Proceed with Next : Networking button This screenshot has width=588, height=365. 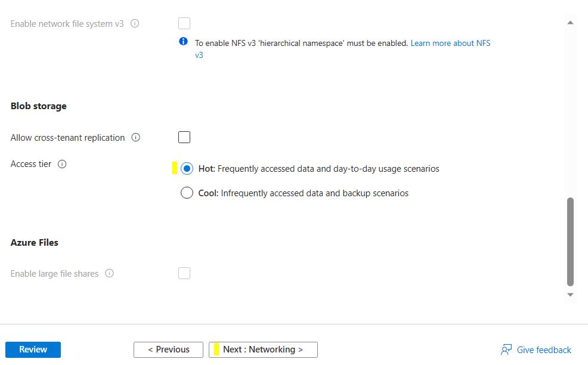pyautogui.click(x=263, y=349)
